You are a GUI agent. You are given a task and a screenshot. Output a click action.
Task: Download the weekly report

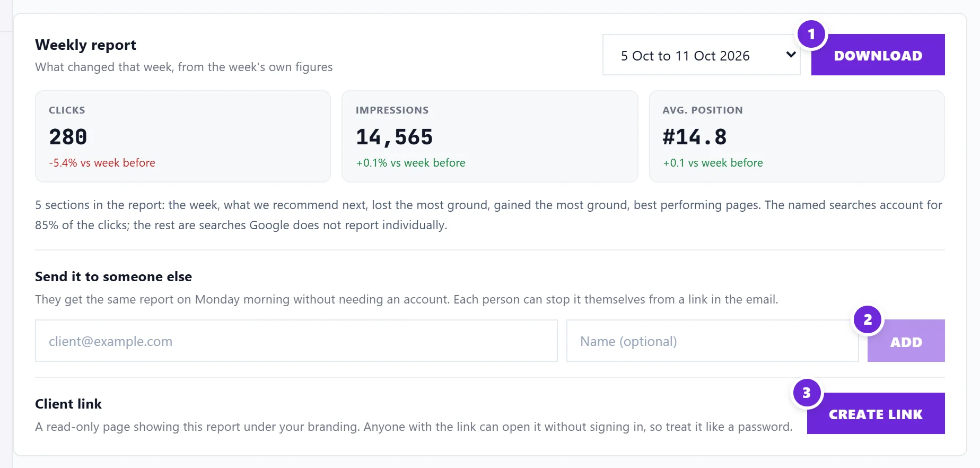click(x=878, y=55)
